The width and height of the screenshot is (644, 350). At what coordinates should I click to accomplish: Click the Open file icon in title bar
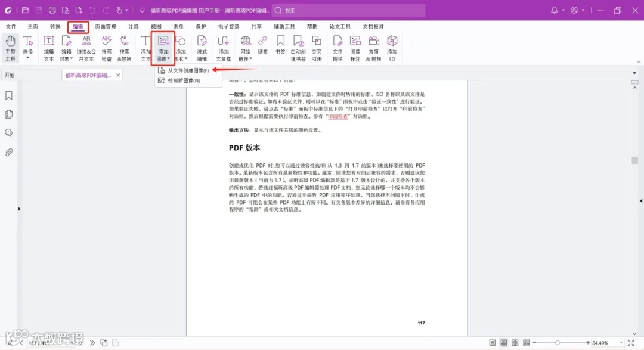tap(25, 10)
